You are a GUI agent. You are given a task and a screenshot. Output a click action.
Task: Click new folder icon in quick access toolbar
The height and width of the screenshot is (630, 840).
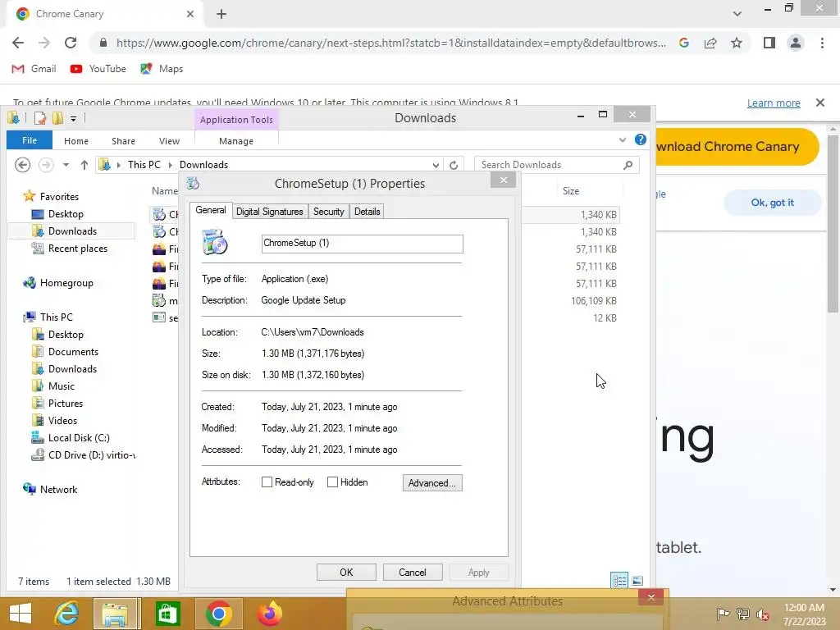click(x=57, y=118)
